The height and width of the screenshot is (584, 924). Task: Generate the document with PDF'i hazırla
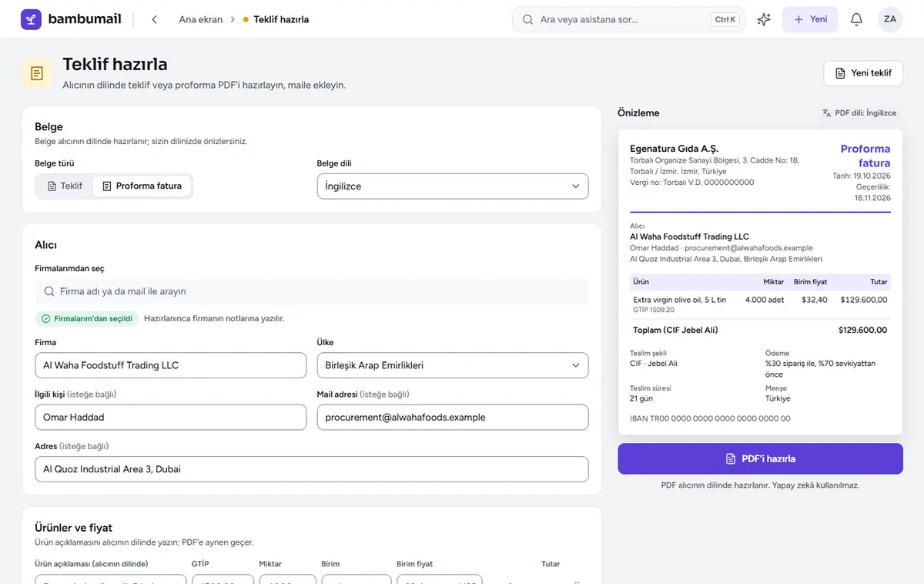[x=760, y=458]
